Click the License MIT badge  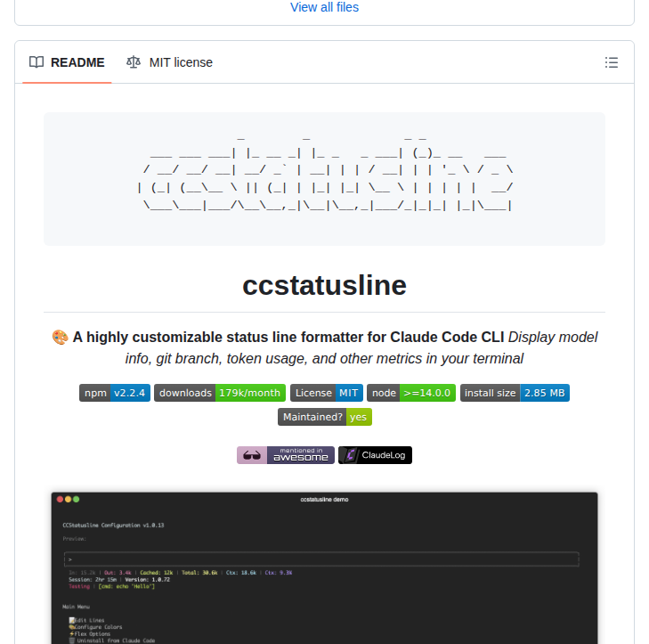click(x=327, y=393)
